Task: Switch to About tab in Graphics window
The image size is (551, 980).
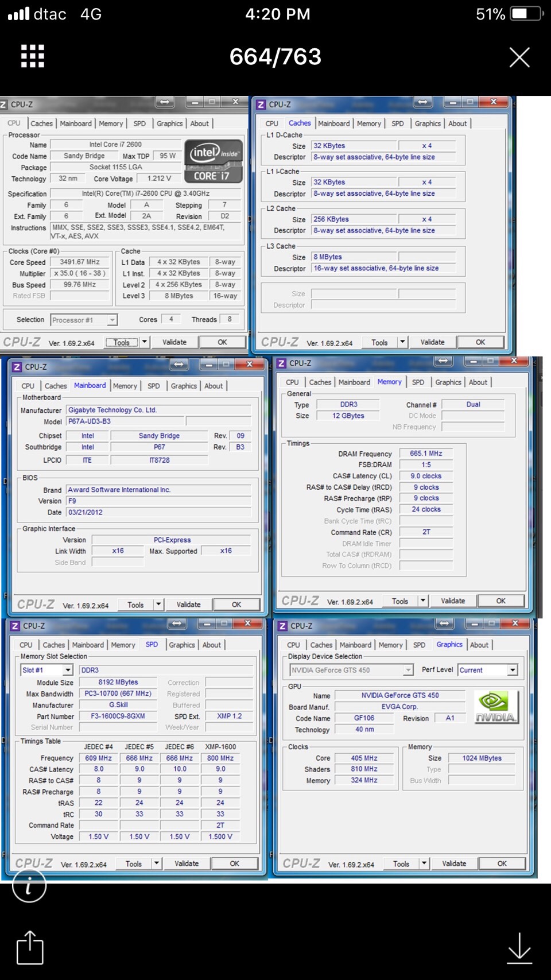Action: pos(479,645)
